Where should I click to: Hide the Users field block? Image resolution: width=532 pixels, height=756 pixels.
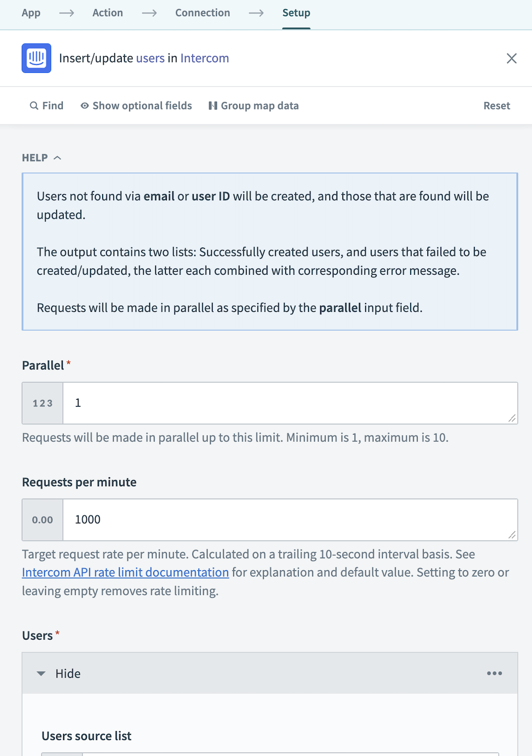tap(68, 673)
